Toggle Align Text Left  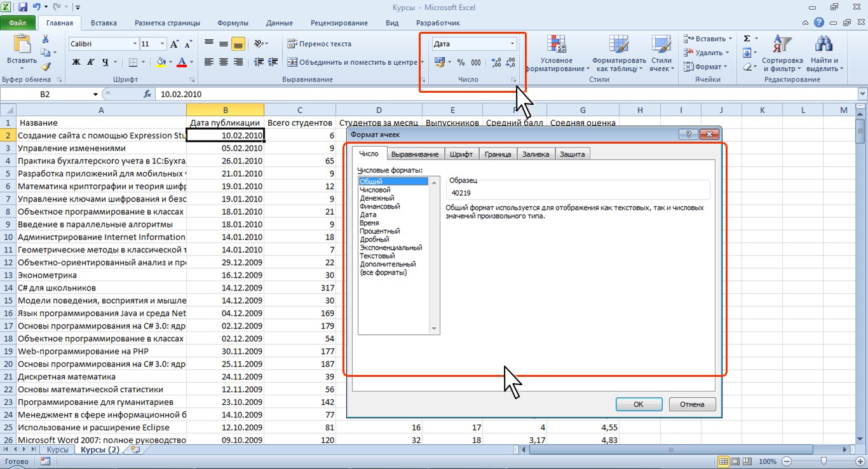209,62
